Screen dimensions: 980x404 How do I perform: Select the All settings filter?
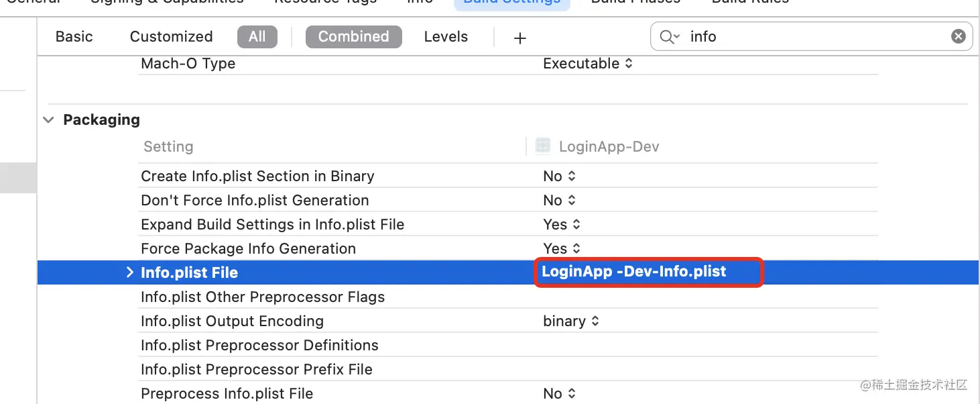pyautogui.click(x=257, y=36)
